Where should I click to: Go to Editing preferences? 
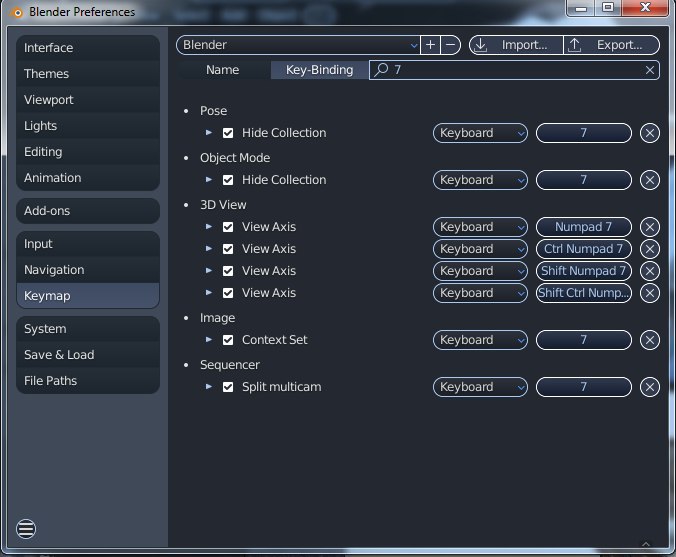click(88, 152)
